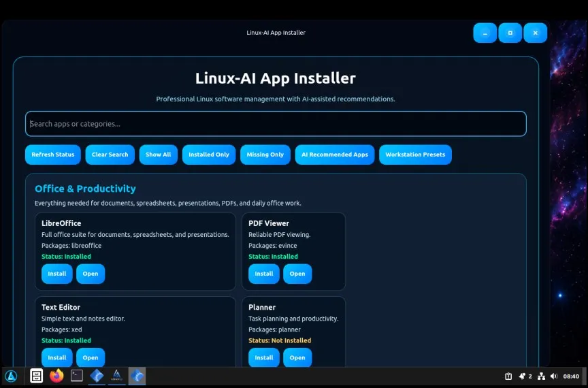The height and width of the screenshot is (388, 588).
Task: Open Text Editor with its Open button
Action: pos(91,357)
